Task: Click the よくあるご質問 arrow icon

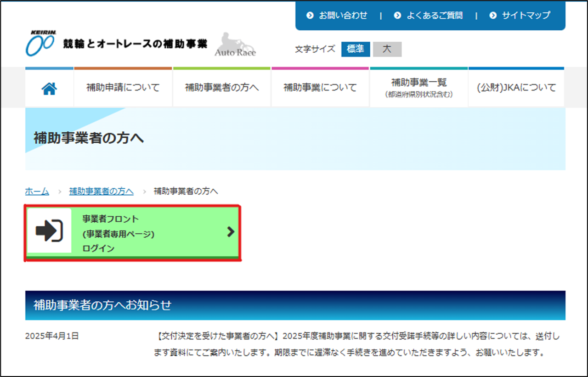Action: [x=397, y=16]
